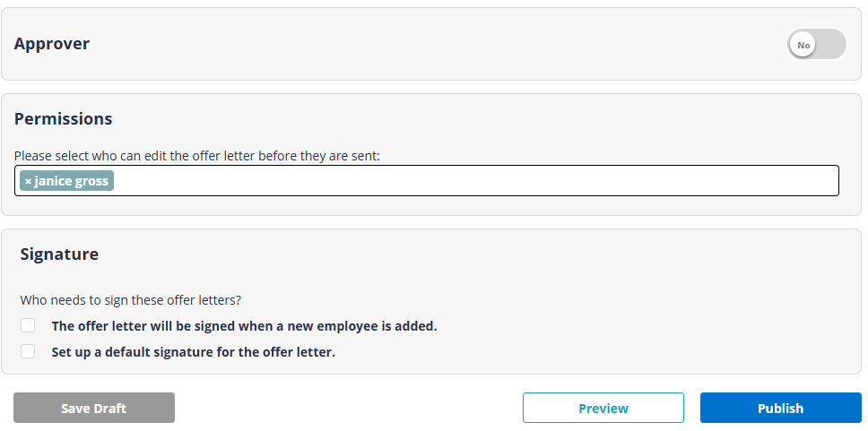The image size is (868, 431).
Task: Click the Approver section heading
Action: [x=52, y=44]
